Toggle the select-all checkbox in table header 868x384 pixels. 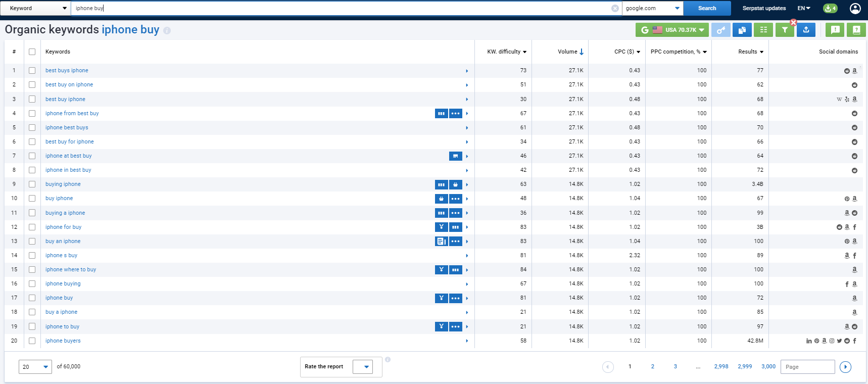[x=32, y=52]
